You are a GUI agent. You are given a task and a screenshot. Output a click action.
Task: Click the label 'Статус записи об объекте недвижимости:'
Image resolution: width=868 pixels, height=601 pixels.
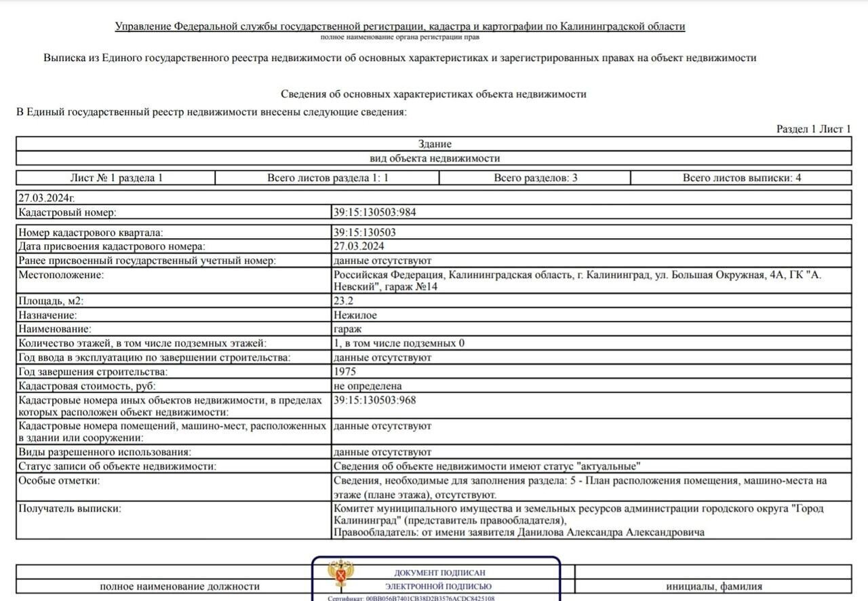pos(117,467)
